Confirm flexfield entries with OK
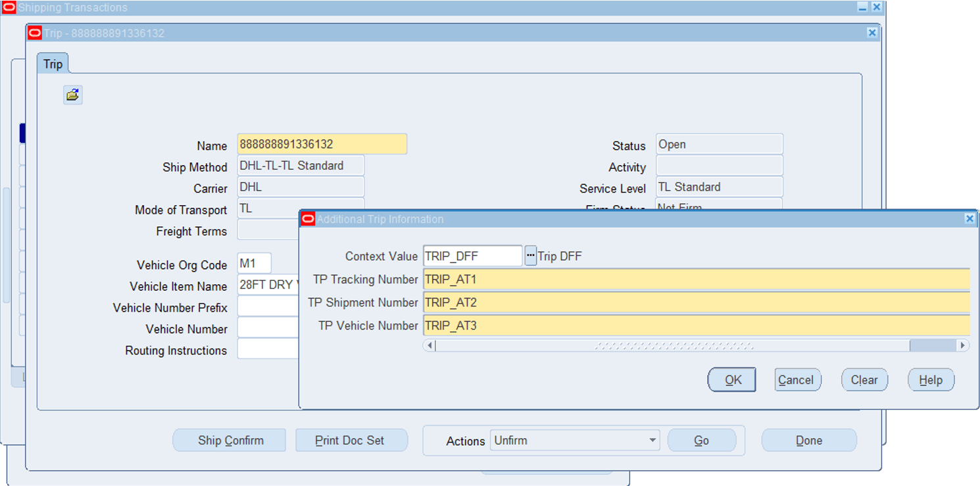The width and height of the screenshot is (980, 486). [731, 379]
